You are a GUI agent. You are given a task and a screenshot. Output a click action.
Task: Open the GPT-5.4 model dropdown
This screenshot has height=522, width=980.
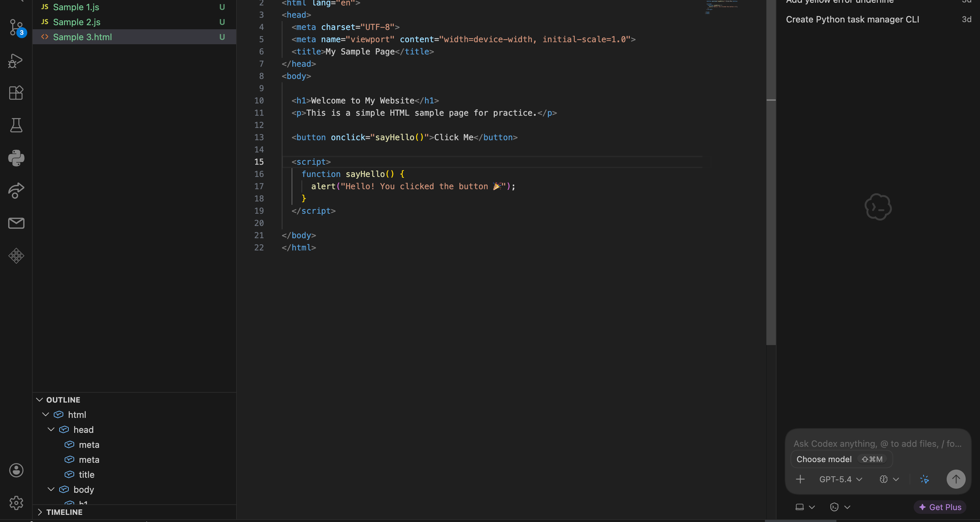click(x=840, y=479)
